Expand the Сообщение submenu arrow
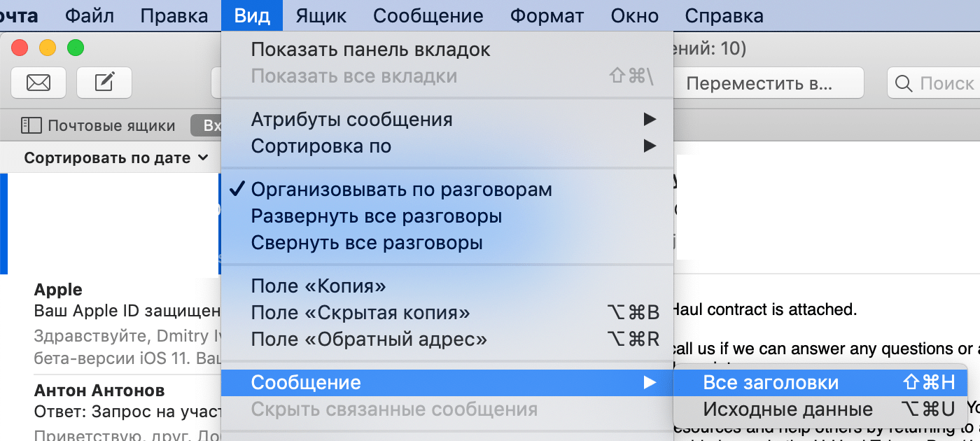 coord(650,383)
